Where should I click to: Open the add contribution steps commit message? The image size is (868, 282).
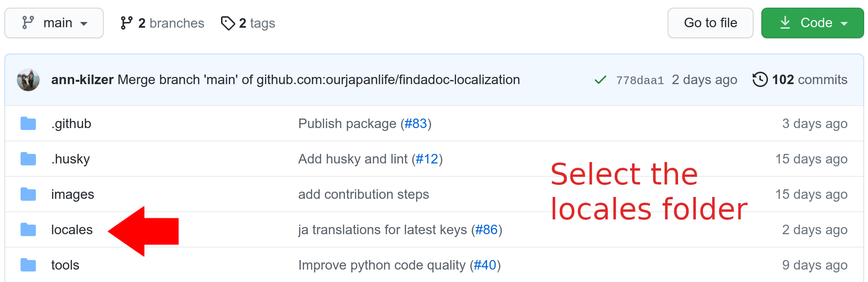(364, 195)
